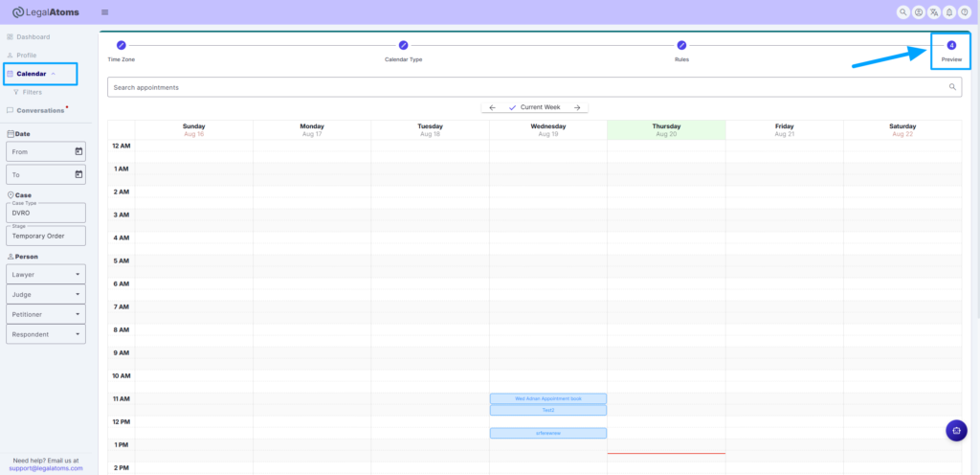This screenshot has width=980, height=475.
Task: Click the Search appointments field
Action: click(534, 87)
